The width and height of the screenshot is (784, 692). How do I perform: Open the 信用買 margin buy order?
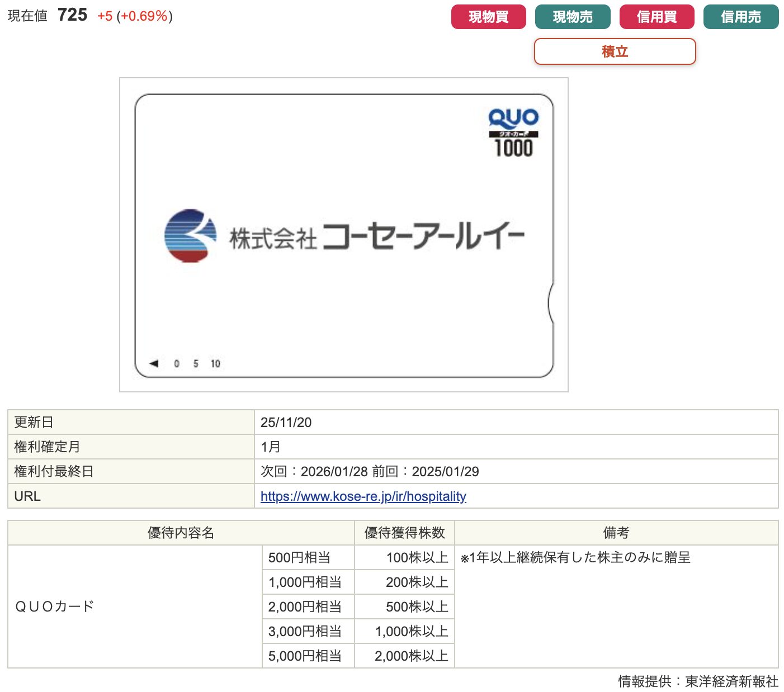(x=657, y=17)
